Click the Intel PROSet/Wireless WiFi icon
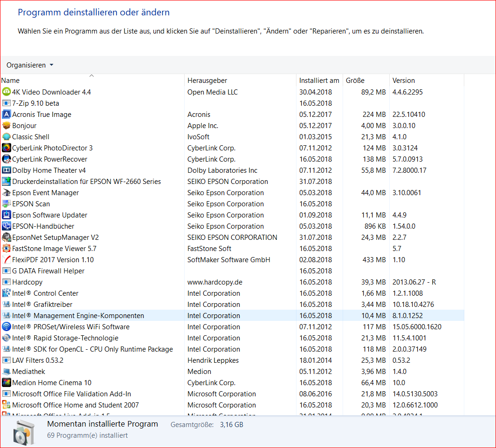 click(7, 326)
